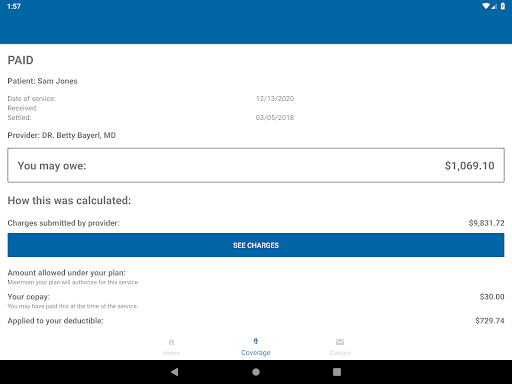512x384 pixels.
Task: Select the date of service 12/13/2020
Action: [x=275, y=99]
